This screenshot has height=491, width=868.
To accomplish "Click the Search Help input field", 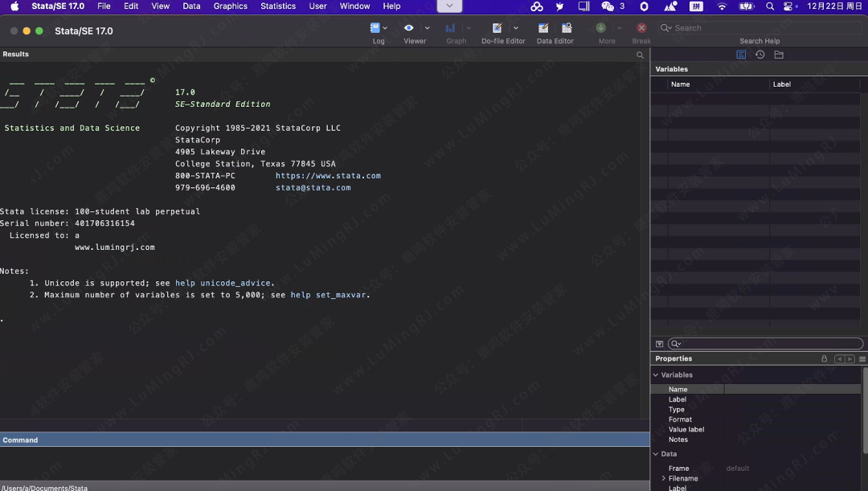I will [759, 28].
